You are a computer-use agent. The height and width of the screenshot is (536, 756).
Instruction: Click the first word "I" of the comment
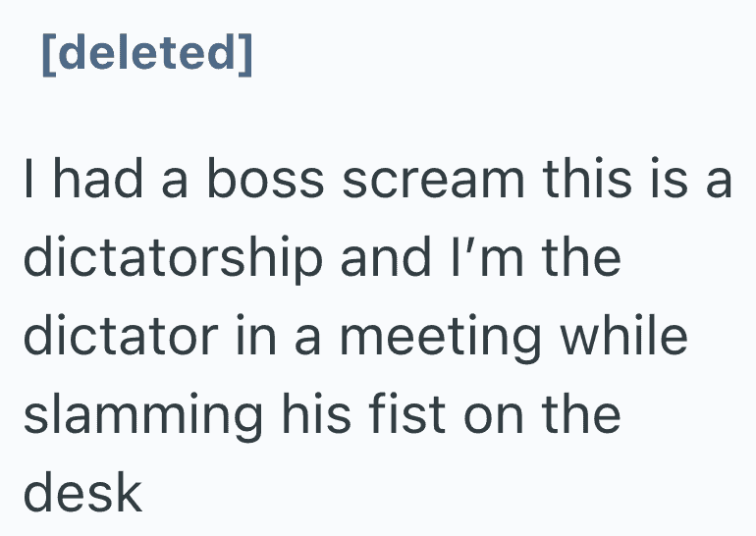pyautogui.click(x=30, y=183)
